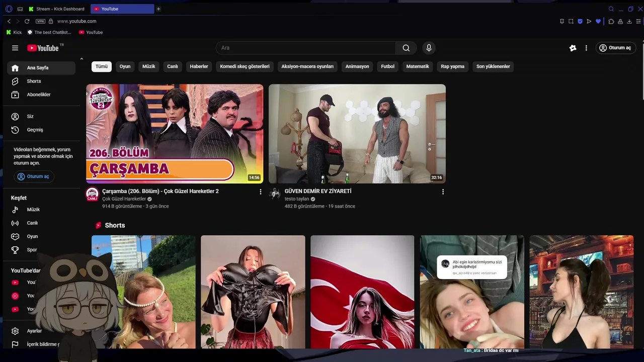Viewport: 644px width, 362px height.
Task: Sign in with top Oturum aç button
Action: click(x=616, y=48)
